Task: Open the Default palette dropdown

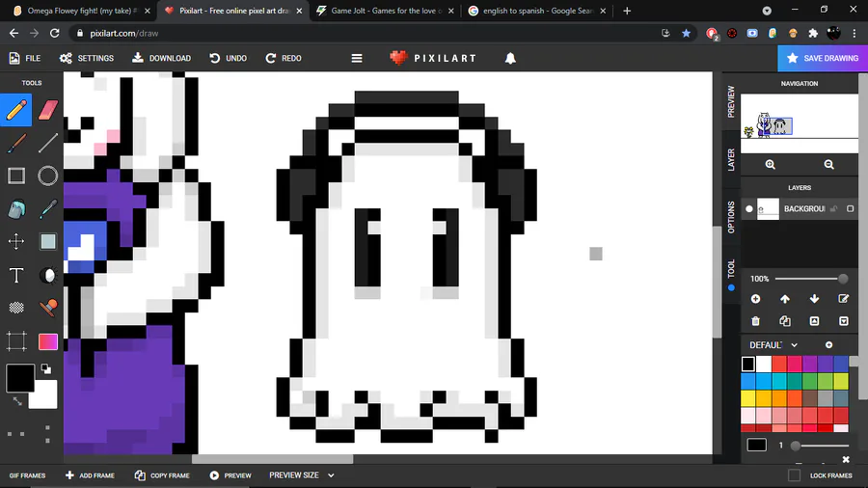Action: (x=773, y=344)
